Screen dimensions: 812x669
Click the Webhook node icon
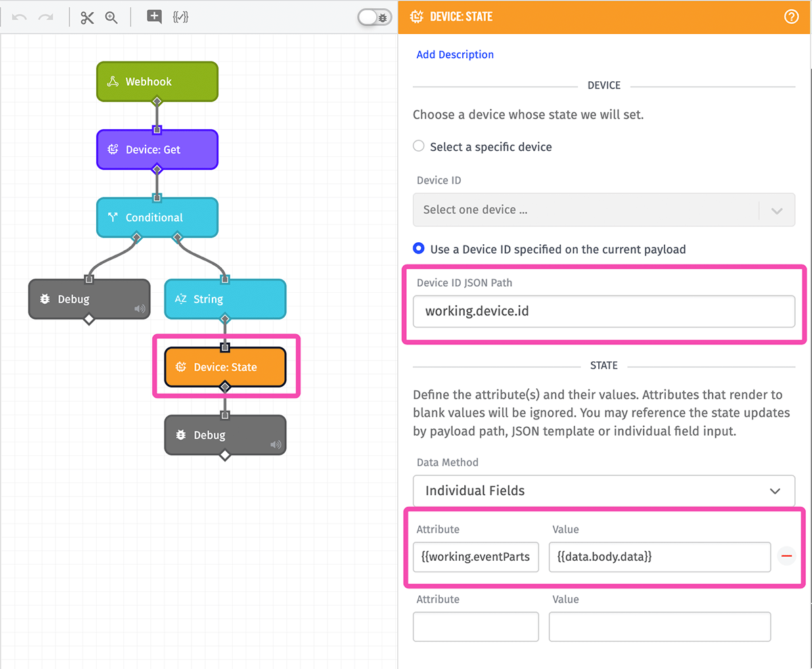[113, 82]
